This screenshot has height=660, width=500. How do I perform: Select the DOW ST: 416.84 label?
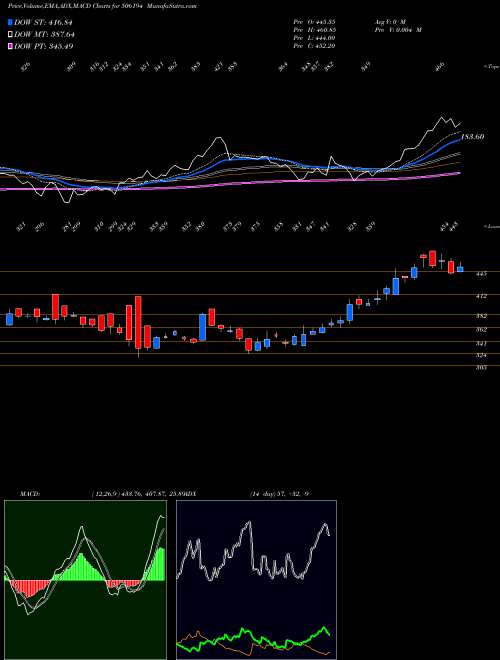click(44, 22)
